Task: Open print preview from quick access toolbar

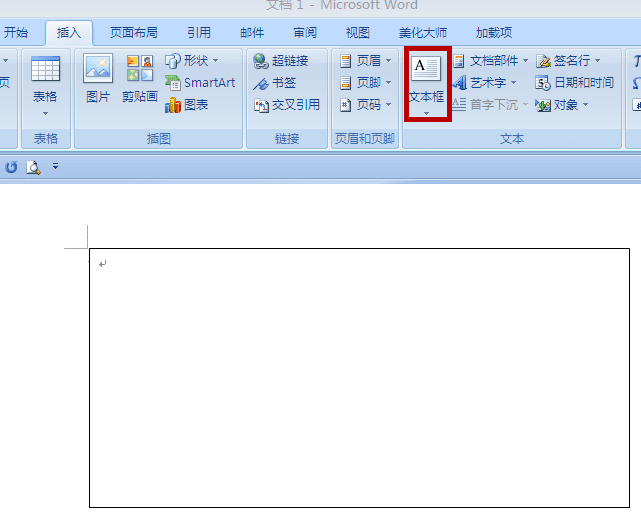Action: (33, 167)
